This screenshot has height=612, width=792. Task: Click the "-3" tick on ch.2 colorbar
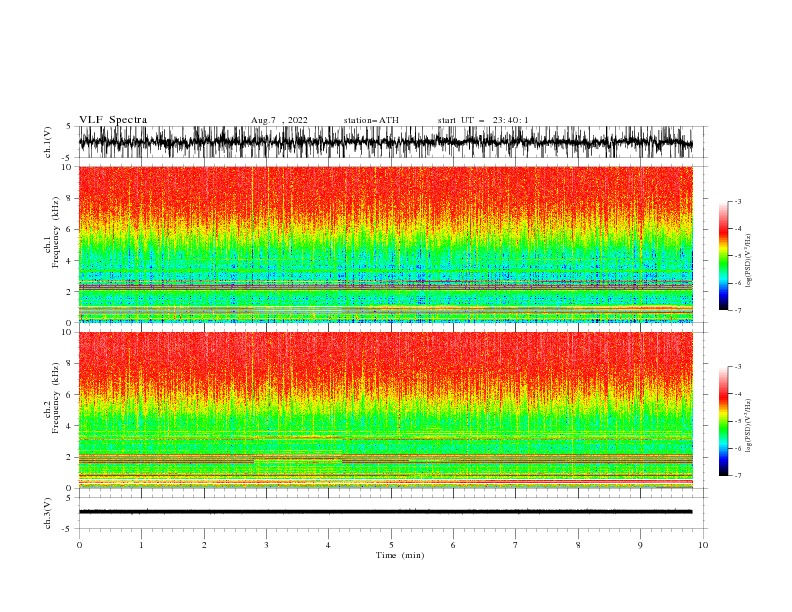pyautogui.click(x=738, y=367)
